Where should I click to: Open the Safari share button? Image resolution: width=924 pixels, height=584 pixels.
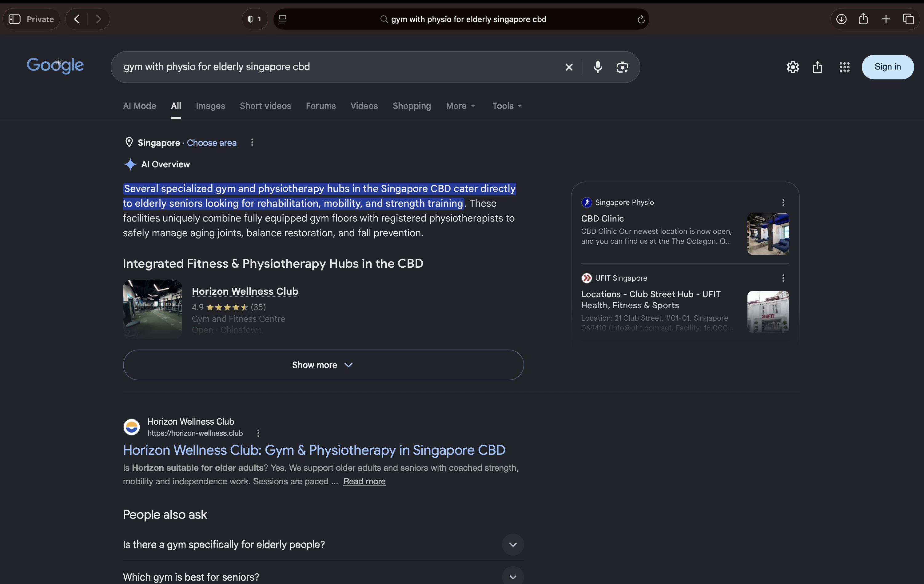863,18
